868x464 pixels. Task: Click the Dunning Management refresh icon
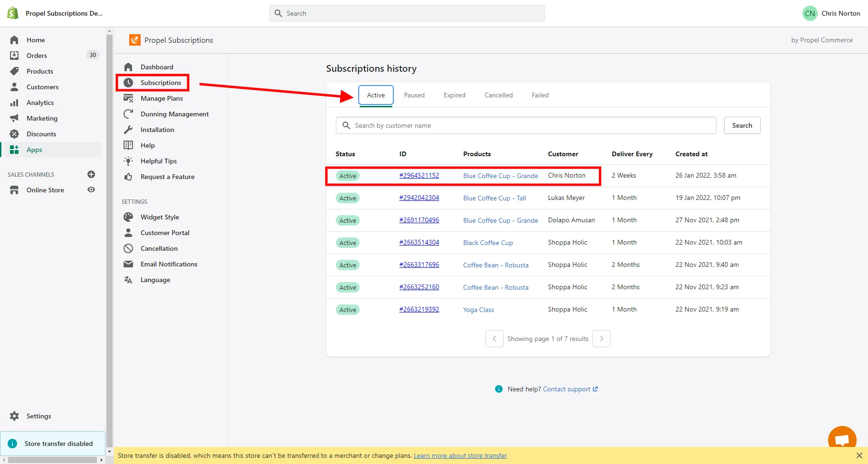point(128,114)
